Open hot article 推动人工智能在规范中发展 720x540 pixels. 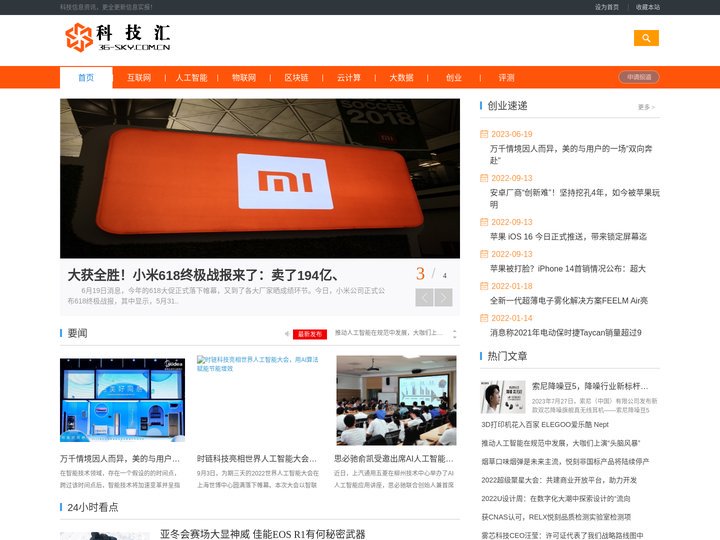click(561, 443)
